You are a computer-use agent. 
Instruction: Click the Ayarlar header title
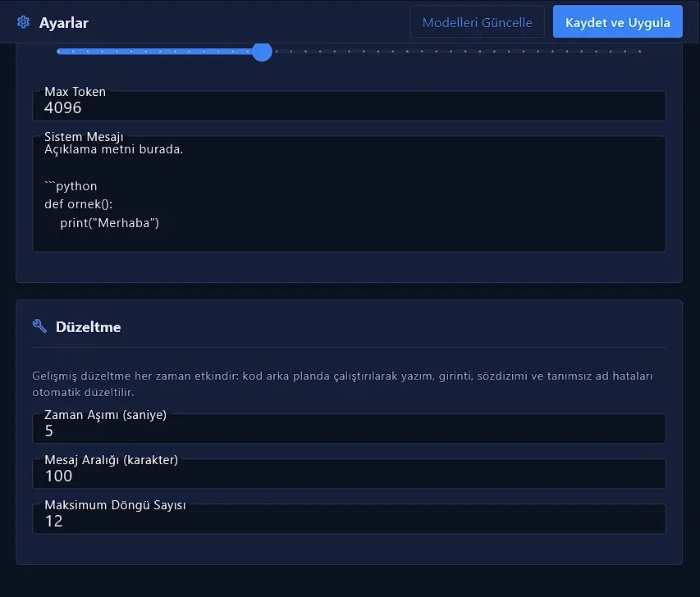pos(64,23)
